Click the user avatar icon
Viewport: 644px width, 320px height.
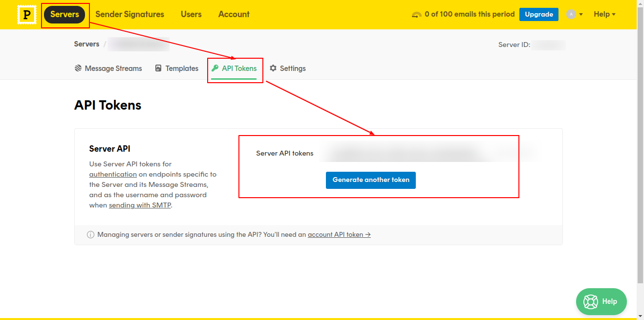(x=571, y=14)
